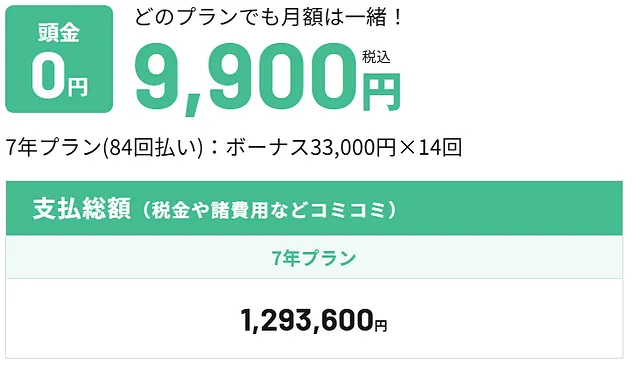Click the empty area left of the total amount
The width and height of the screenshot is (640, 370).
[x=122, y=319]
